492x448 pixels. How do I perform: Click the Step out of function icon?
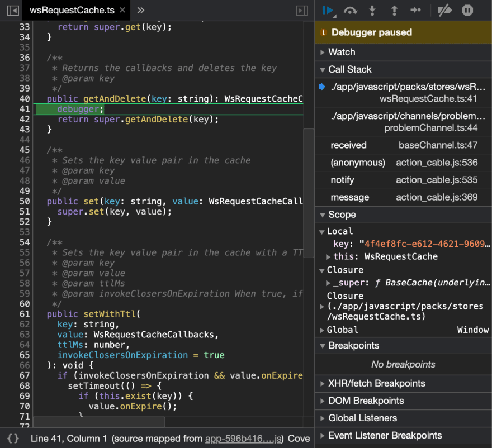pyautogui.click(x=394, y=10)
